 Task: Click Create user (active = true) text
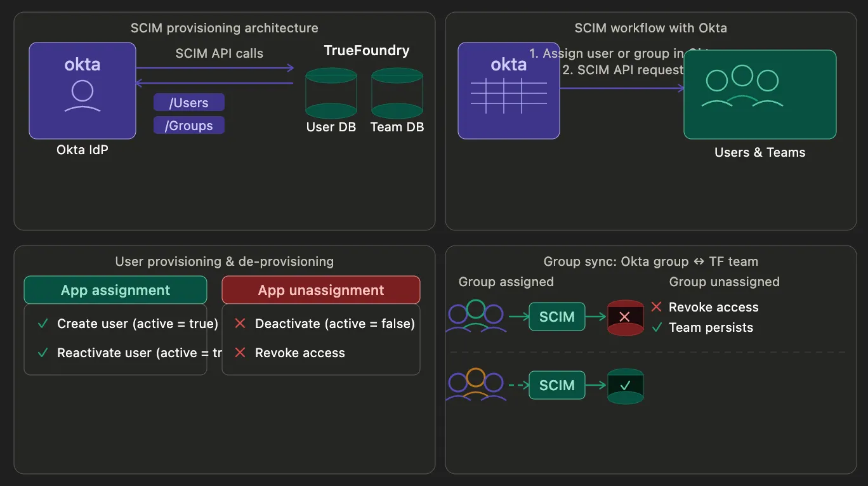click(x=138, y=324)
